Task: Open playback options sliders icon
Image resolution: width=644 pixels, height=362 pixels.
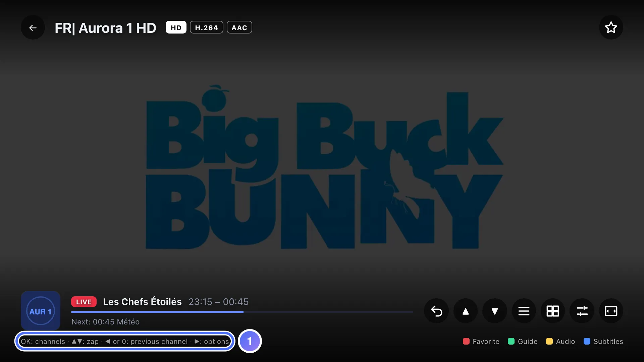Action: (582, 311)
